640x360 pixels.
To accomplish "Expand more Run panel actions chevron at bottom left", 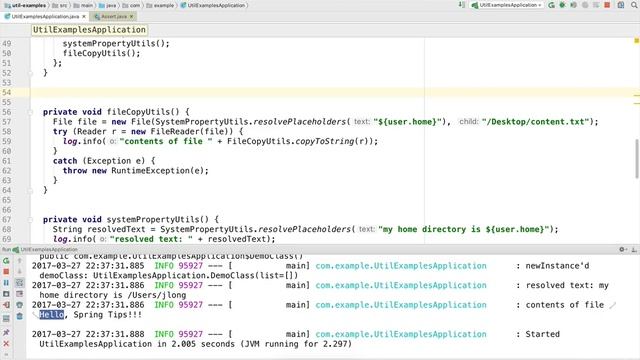I will pyautogui.click(x=6, y=355).
